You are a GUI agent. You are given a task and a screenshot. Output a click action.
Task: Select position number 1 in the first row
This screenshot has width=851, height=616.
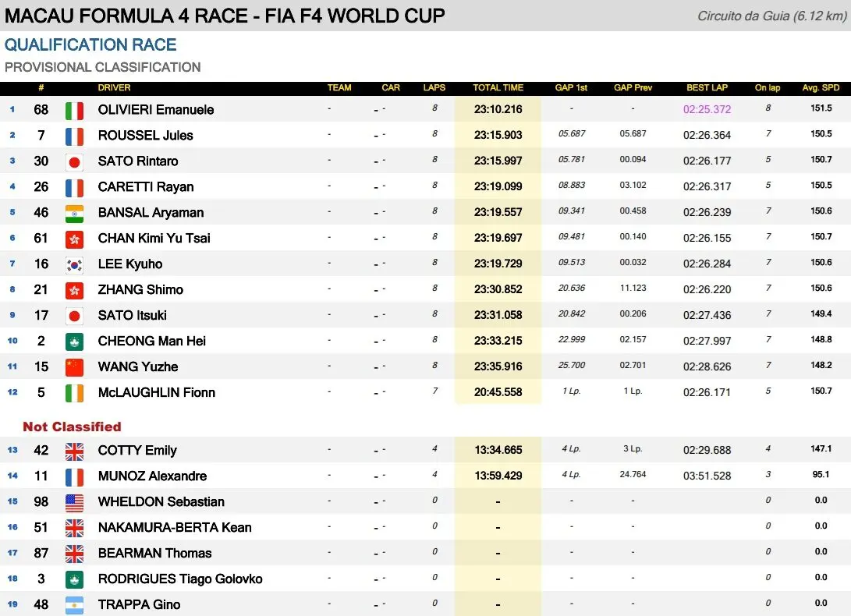12,109
